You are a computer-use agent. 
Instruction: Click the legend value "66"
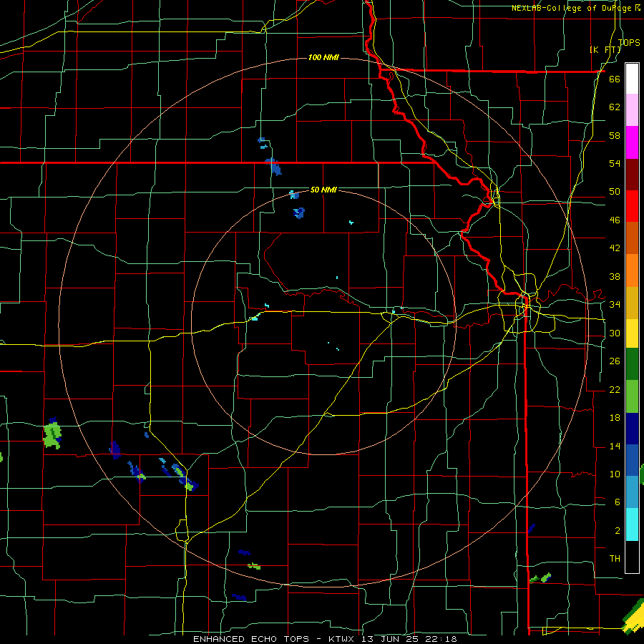point(615,79)
